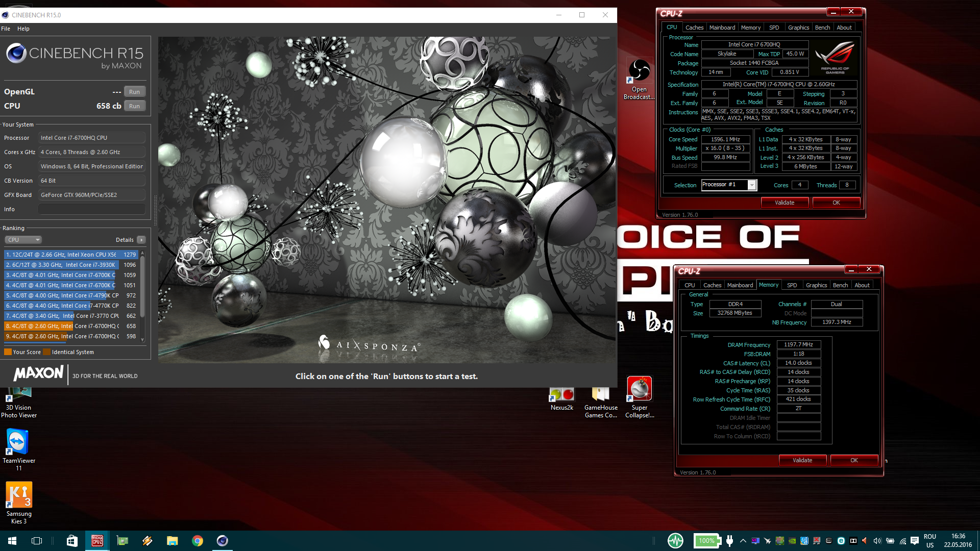Click the green heartbeat monitor tray icon
Viewport: 980px width, 551px height.
click(x=675, y=541)
